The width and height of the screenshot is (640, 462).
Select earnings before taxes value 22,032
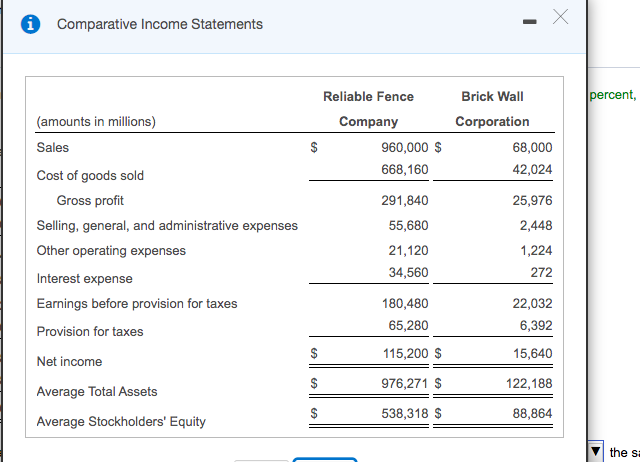coord(532,303)
